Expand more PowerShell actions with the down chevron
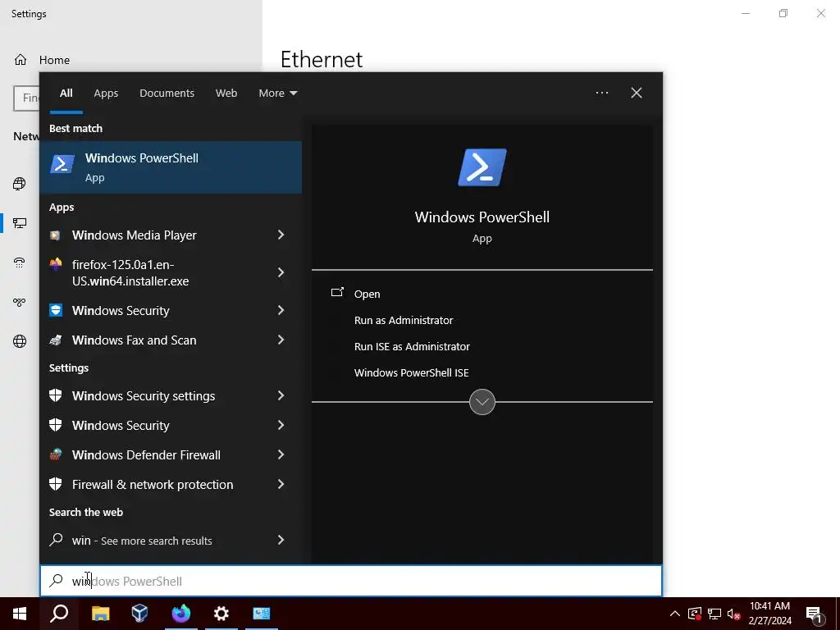840x630 pixels. click(x=482, y=402)
